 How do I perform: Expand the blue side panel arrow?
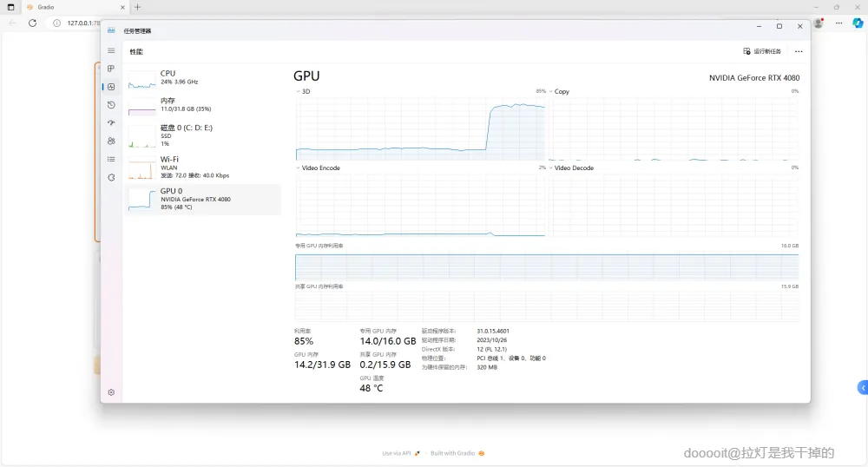tap(863, 388)
